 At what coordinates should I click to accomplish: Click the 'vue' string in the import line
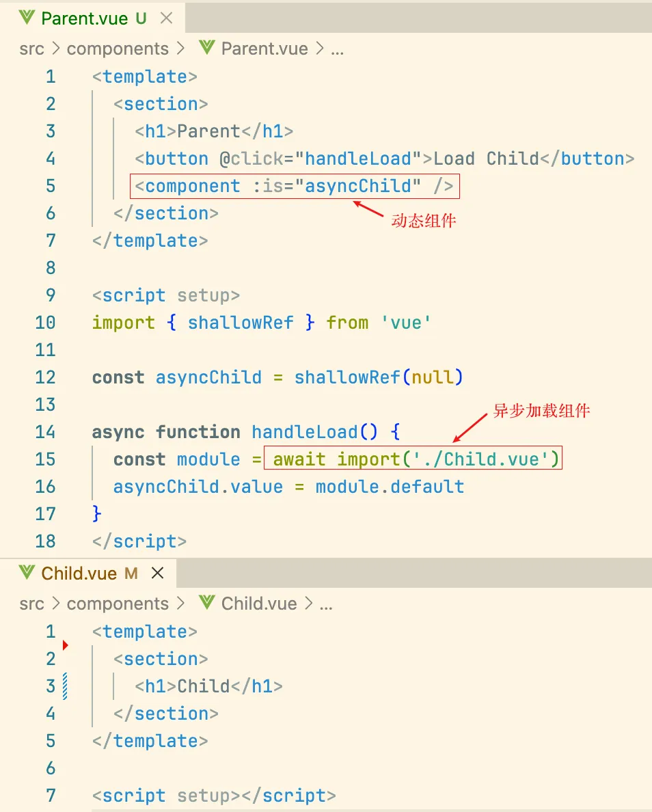pos(406,323)
